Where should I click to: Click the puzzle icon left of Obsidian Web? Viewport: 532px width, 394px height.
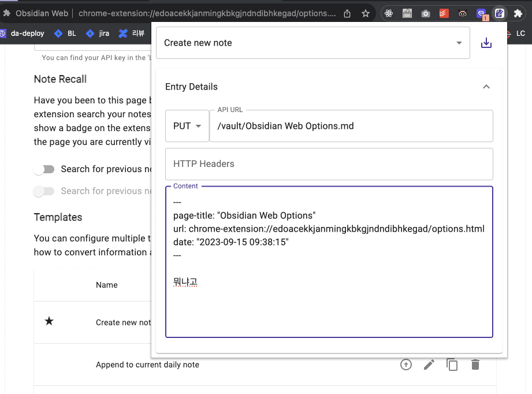coord(7,13)
